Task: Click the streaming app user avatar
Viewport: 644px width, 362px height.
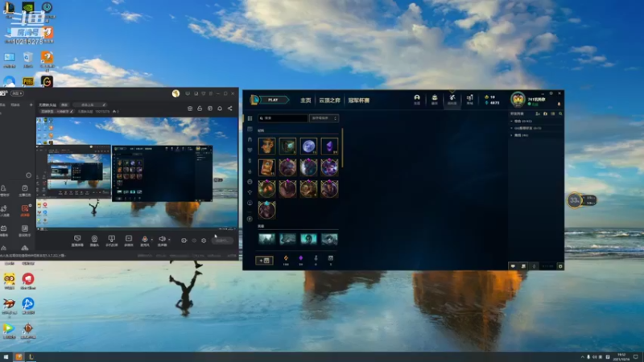Action: [175, 93]
